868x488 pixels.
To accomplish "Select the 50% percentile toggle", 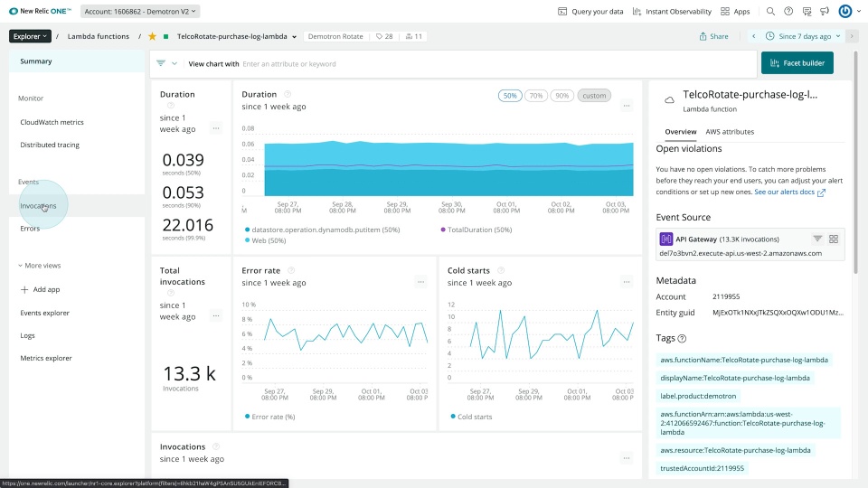I will 510,96.
